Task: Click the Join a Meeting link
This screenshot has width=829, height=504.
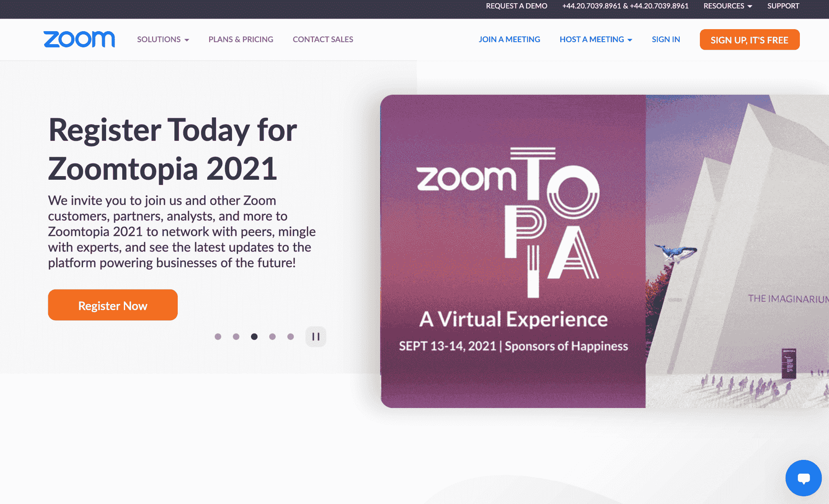Action: (509, 39)
